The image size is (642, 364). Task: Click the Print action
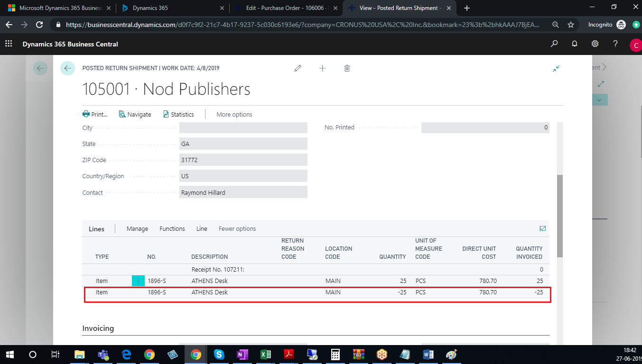tap(95, 114)
